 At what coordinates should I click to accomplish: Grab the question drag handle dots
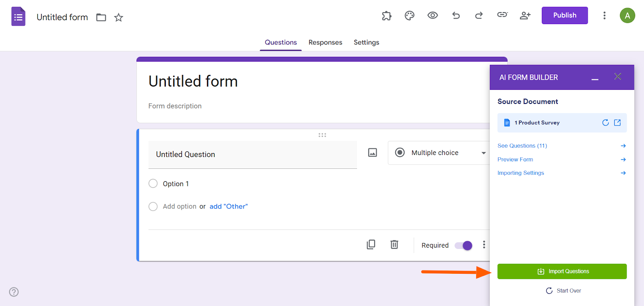pyautogui.click(x=322, y=135)
